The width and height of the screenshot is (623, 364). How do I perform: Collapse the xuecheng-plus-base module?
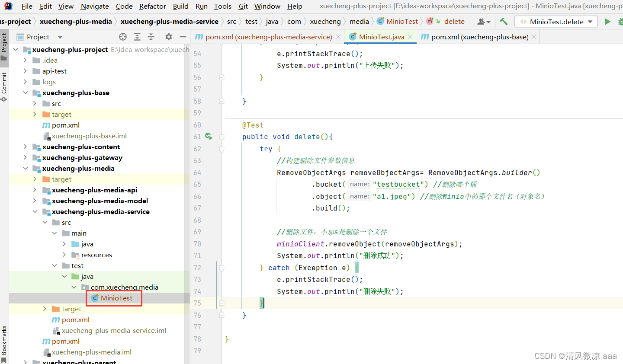point(25,93)
